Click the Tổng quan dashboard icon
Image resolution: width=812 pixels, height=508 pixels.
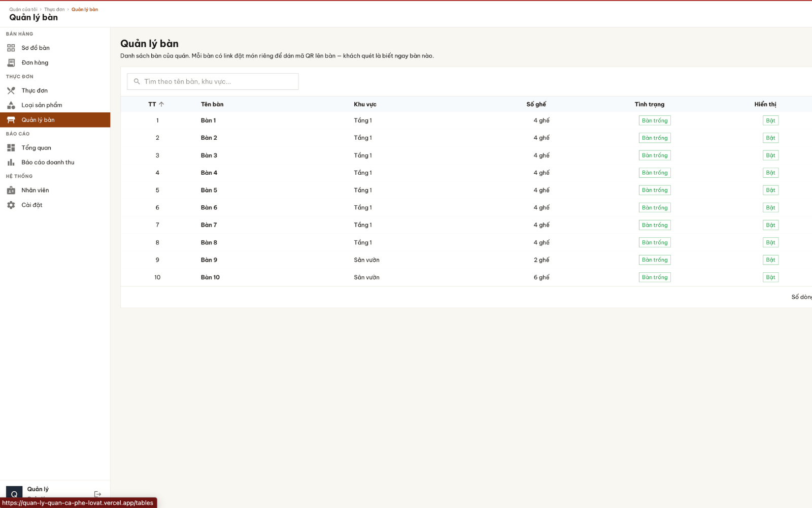11,148
